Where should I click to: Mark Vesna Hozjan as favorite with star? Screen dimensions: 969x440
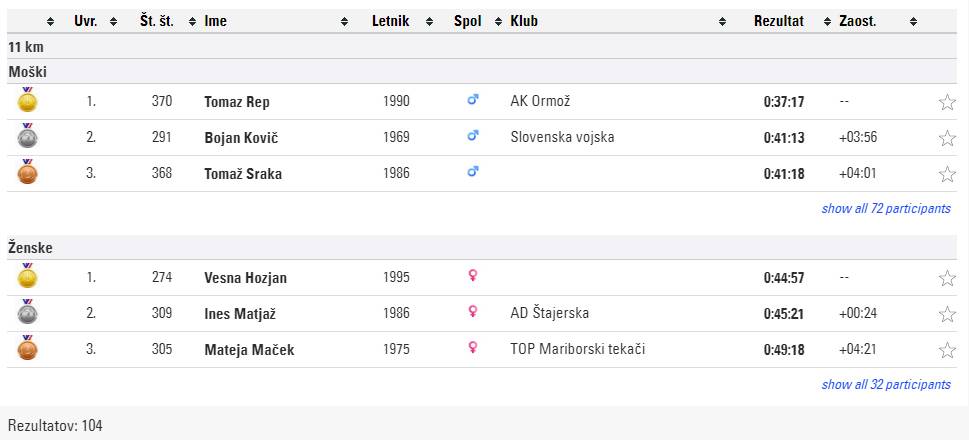click(x=947, y=278)
